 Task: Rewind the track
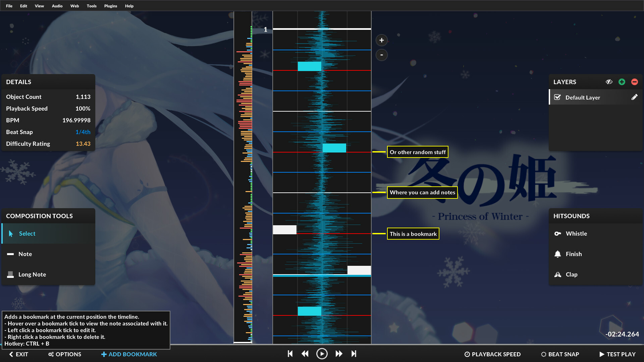(x=305, y=354)
